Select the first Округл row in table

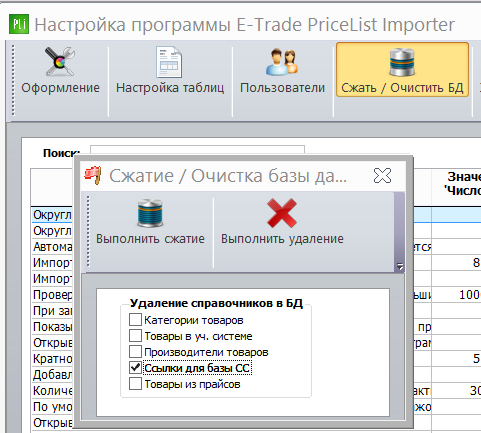52,215
